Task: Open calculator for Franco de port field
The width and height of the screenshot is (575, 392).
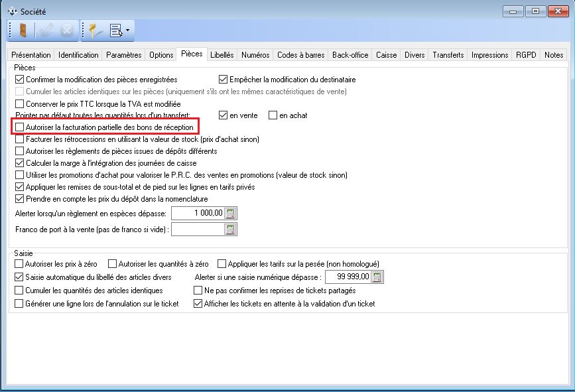Action: pos(230,229)
